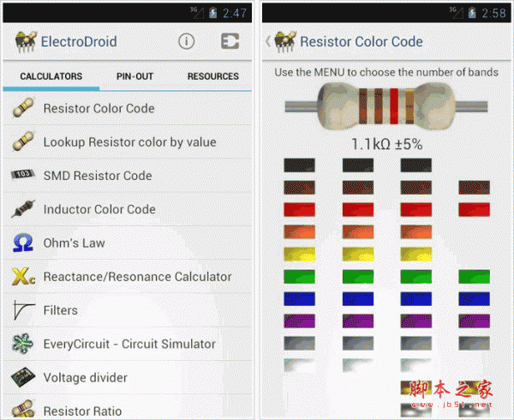Select black for the first band
Screen dimensions: 514x420
299,165
